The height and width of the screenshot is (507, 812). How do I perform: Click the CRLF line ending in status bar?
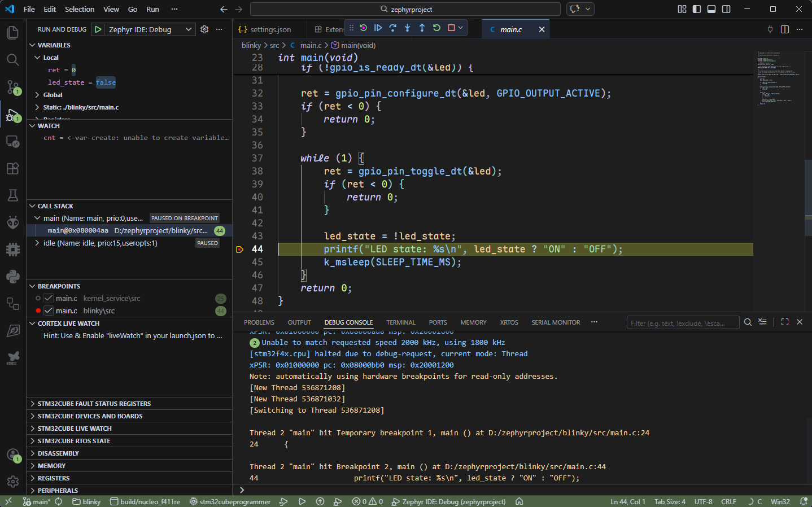pos(728,501)
